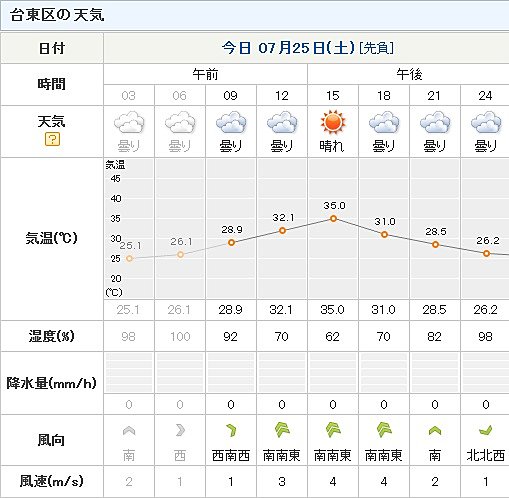
Task: Click the humidity value 82
Action: tap(435, 337)
